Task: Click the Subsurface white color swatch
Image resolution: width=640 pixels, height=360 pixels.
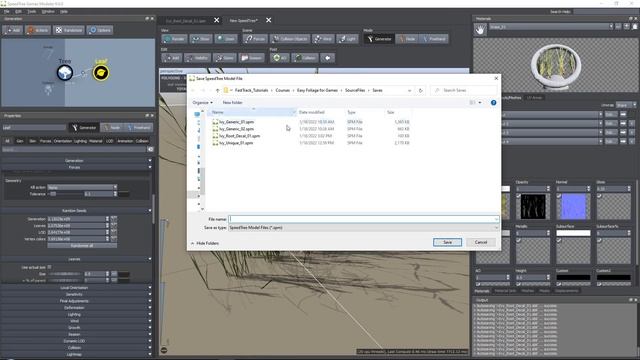Action: 573,233
